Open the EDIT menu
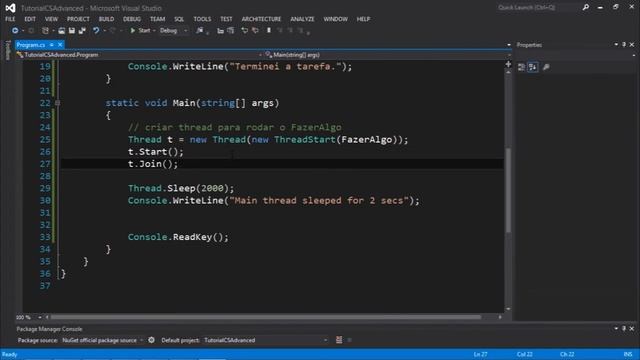 (30, 19)
